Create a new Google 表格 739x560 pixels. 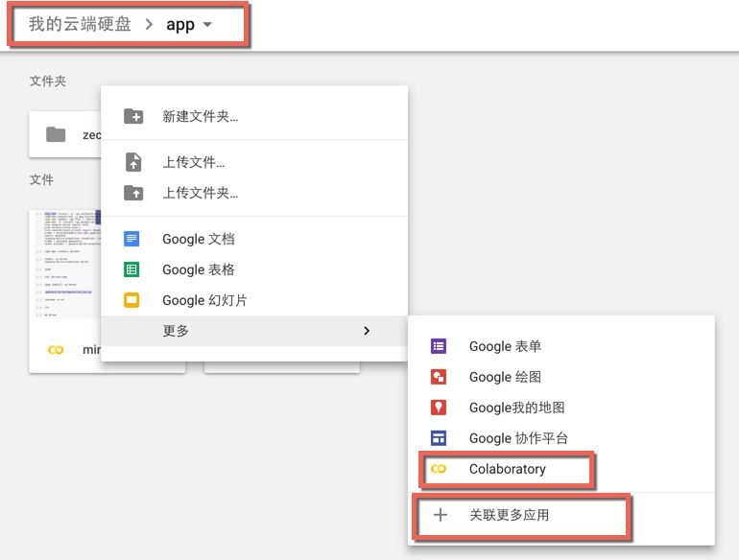coord(254,269)
